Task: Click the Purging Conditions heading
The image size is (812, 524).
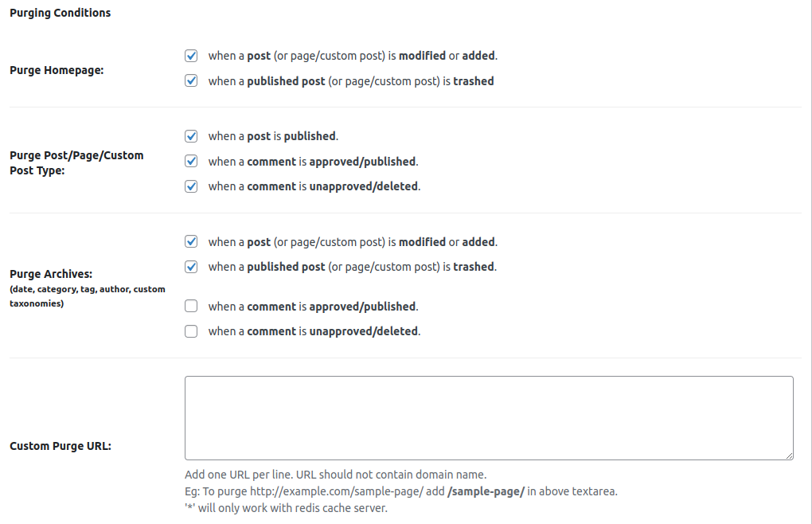Action: coord(61,13)
